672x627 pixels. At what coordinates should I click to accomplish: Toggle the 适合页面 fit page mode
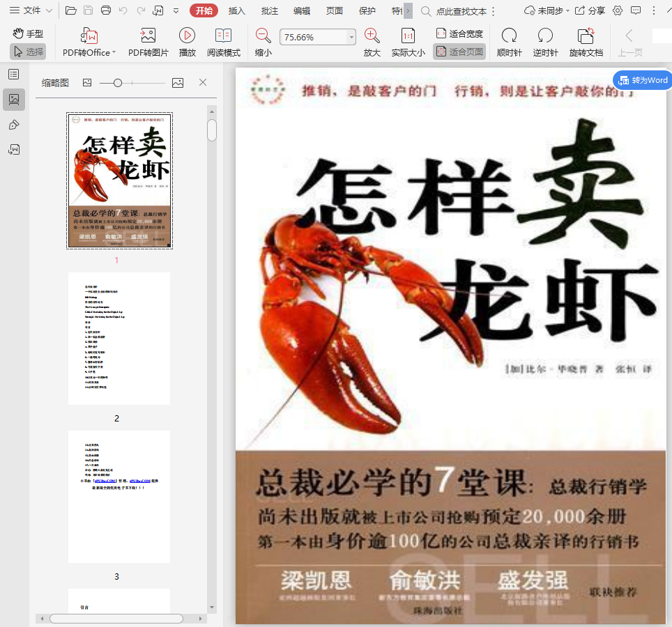(x=459, y=52)
